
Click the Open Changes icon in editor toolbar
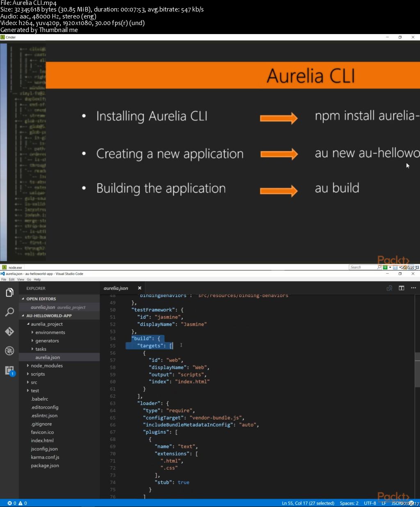(x=389, y=288)
